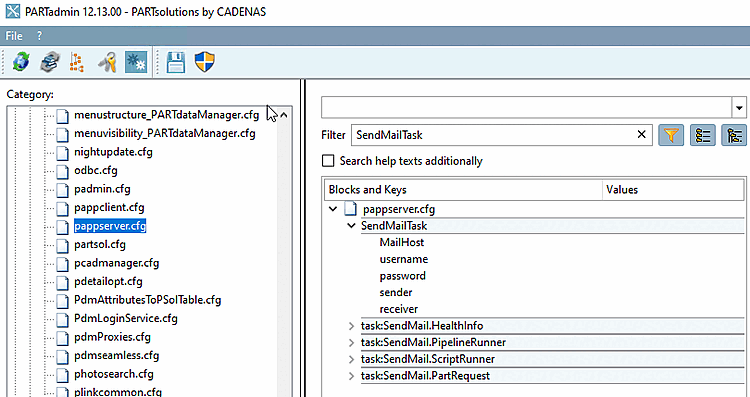Expand task:SendMail.ScriptRunner block

352,360
